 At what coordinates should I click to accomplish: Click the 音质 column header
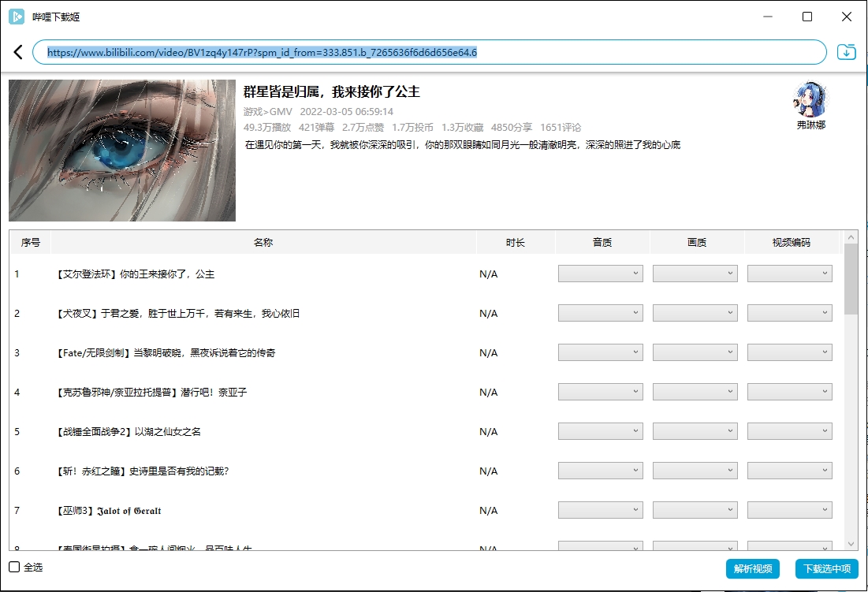click(x=602, y=242)
